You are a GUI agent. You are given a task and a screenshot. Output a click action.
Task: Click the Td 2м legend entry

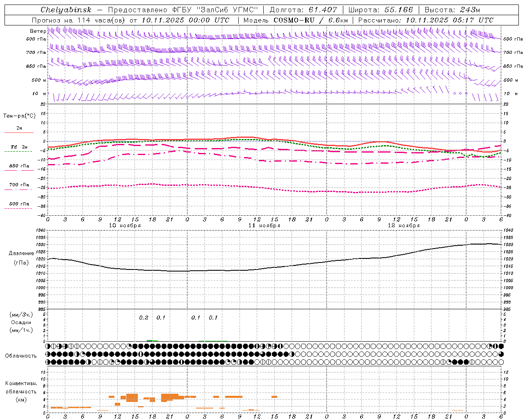[19, 147]
